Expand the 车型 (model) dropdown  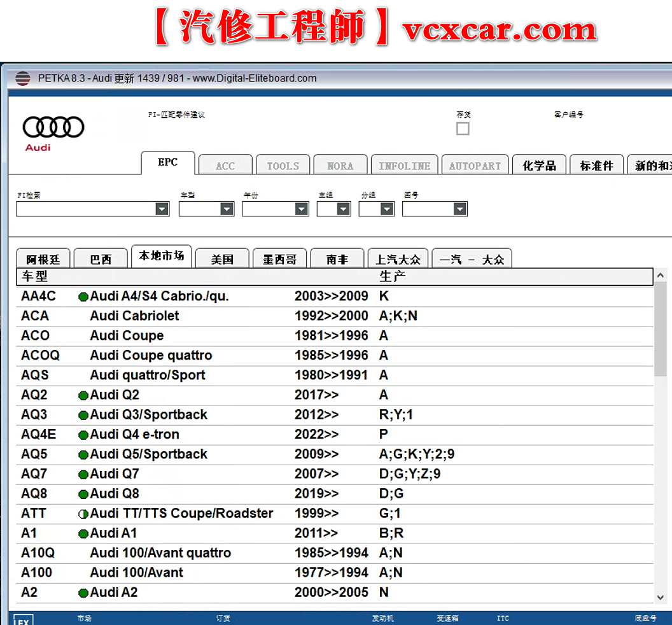tap(226, 208)
